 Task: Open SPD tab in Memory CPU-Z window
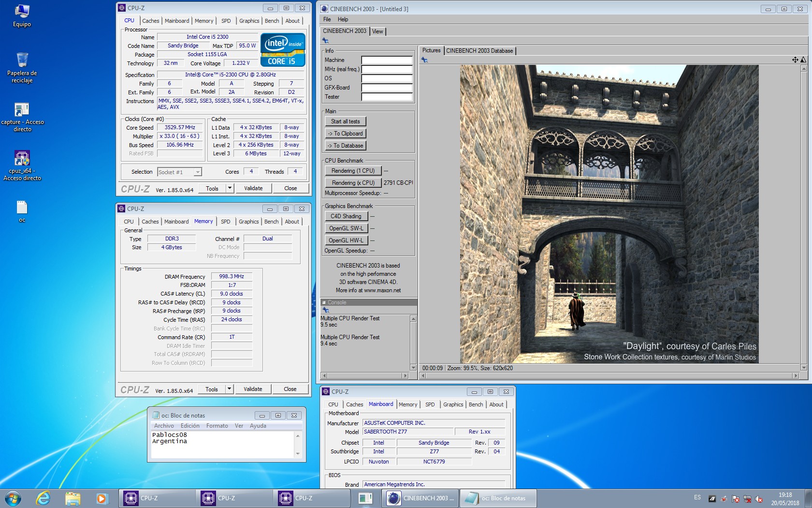coord(226,222)
